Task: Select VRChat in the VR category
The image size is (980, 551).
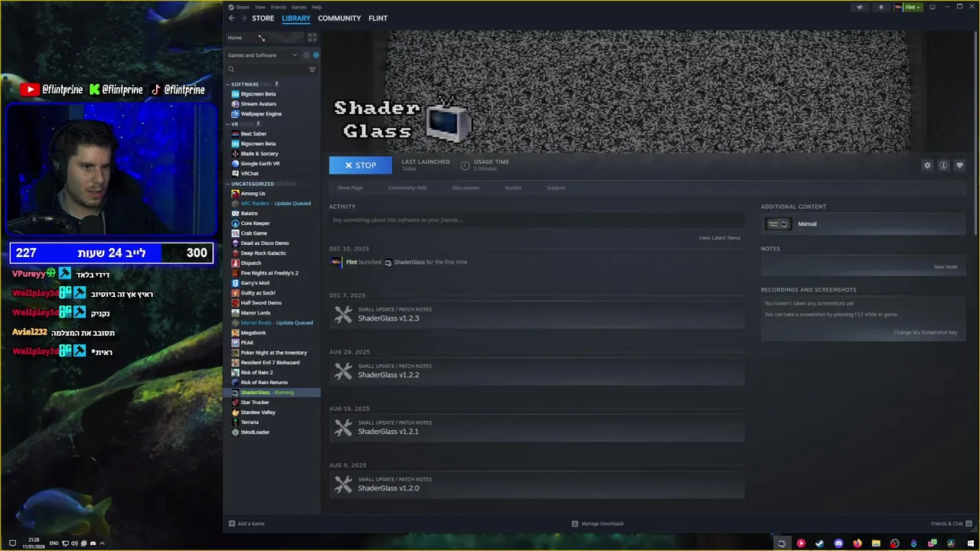Action: coord(250,174)
